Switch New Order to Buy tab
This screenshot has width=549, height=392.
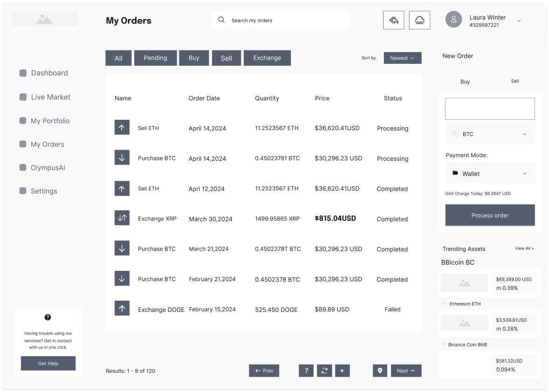coord(465,81)
